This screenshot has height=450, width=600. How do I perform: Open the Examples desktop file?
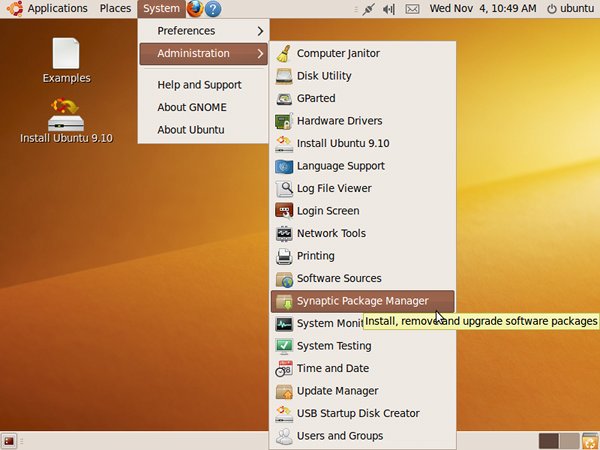click(66, 60)
